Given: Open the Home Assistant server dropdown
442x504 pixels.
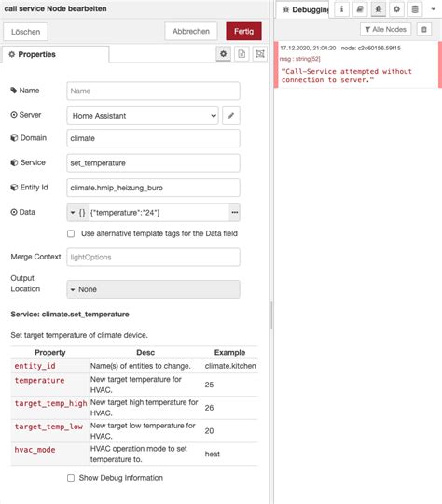Looking at the screenshot, I should 143,116.
